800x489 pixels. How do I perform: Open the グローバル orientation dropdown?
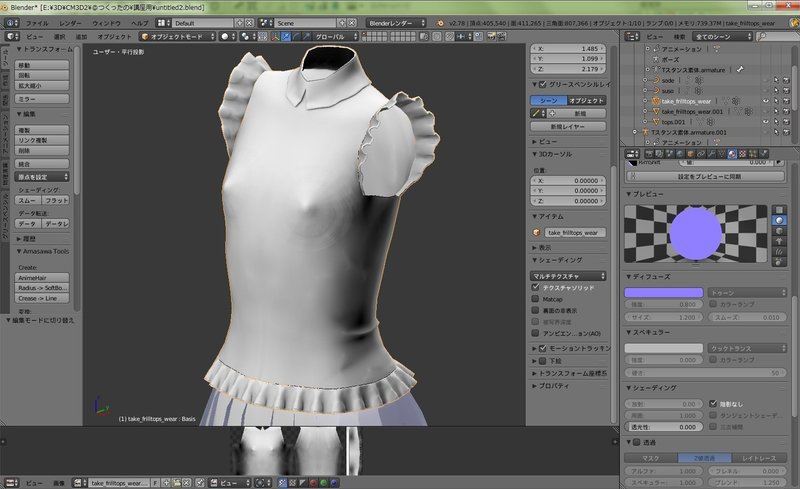pyautogui.click(x=335, y=37)
